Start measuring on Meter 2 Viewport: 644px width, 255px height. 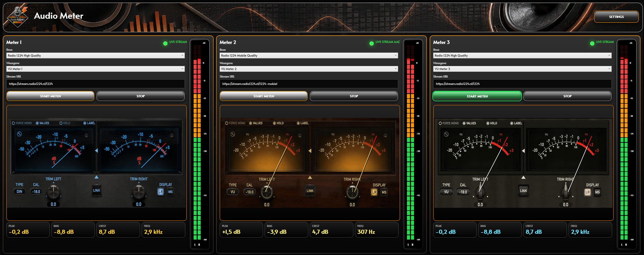coord(264,96)
